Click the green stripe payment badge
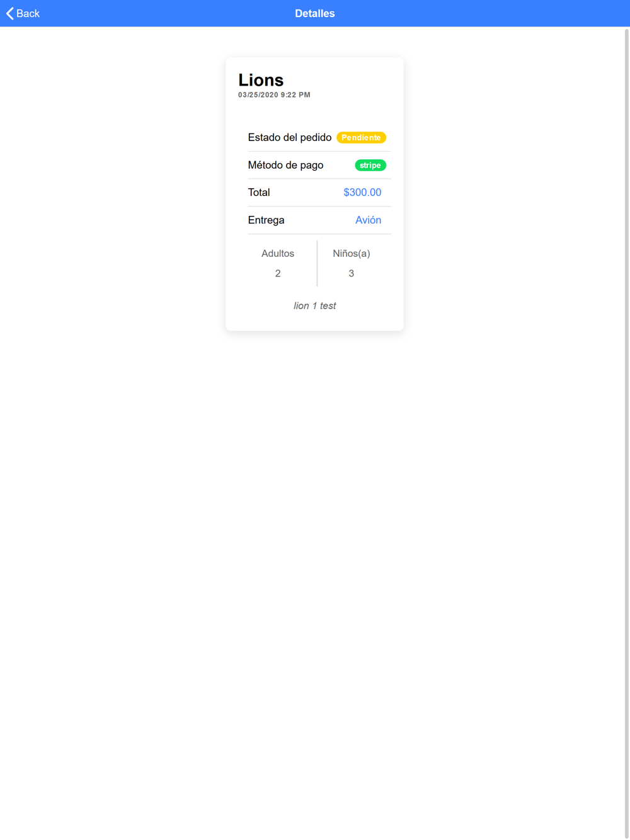630x840 pixels. 370,165
